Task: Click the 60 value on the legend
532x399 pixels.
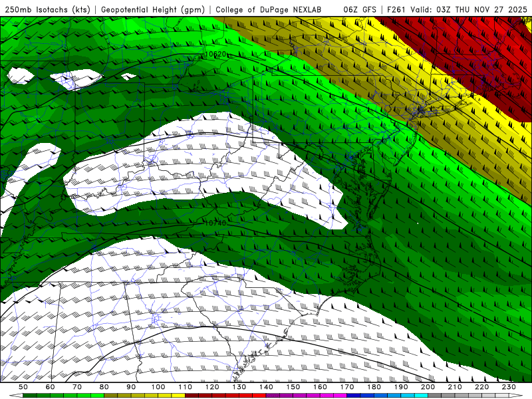Action: [50, 387]
